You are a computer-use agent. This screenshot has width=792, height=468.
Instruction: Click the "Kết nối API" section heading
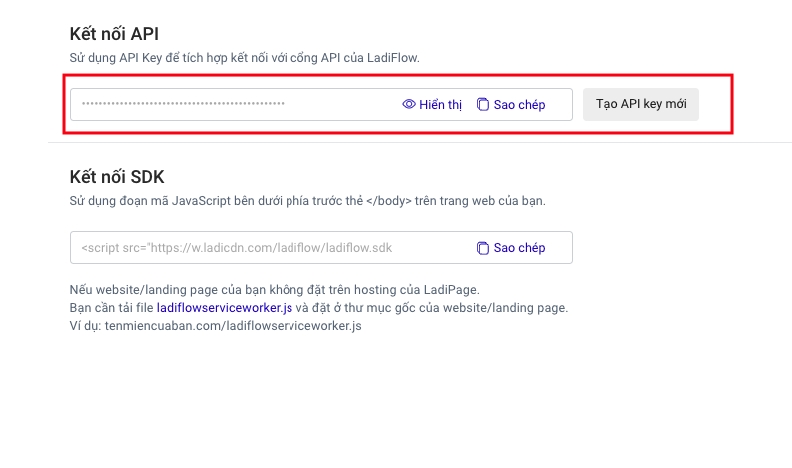point(116,34)
